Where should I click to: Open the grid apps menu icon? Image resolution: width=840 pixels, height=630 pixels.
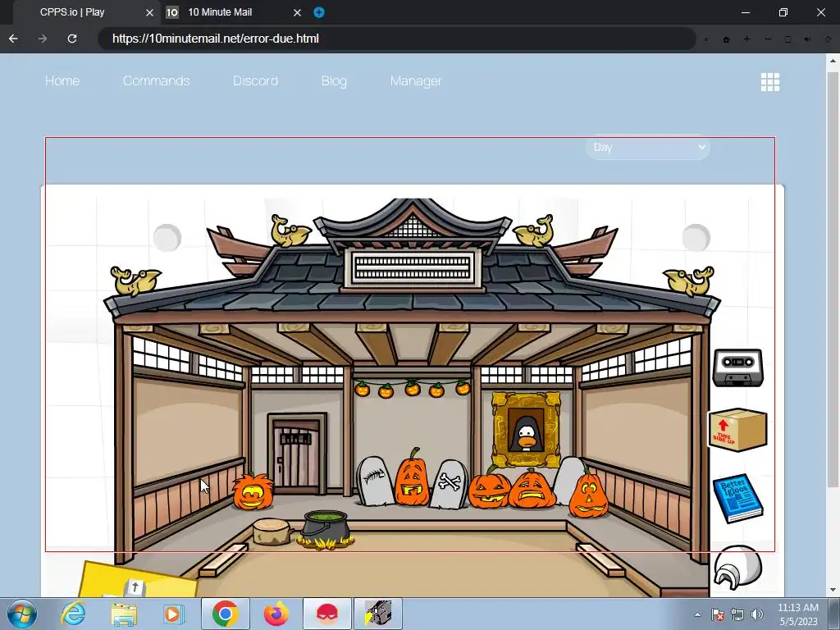(x=769, y=82)
